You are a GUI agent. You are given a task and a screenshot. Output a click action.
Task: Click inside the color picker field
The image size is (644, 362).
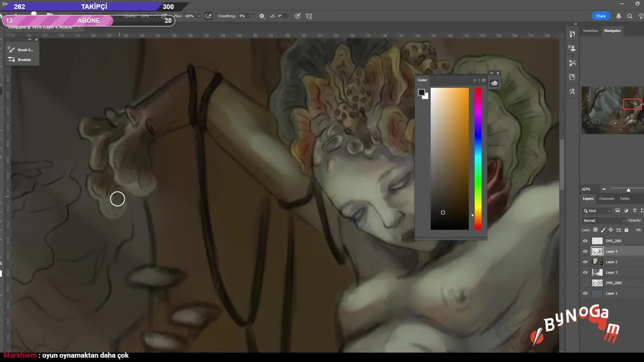click(450, 159)
